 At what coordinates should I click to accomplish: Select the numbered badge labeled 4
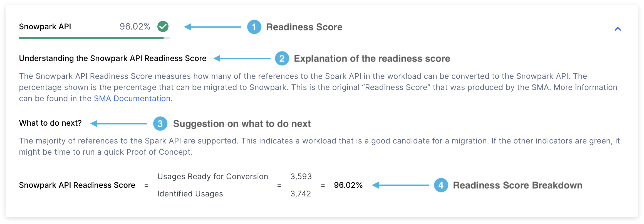click(441, 185)
